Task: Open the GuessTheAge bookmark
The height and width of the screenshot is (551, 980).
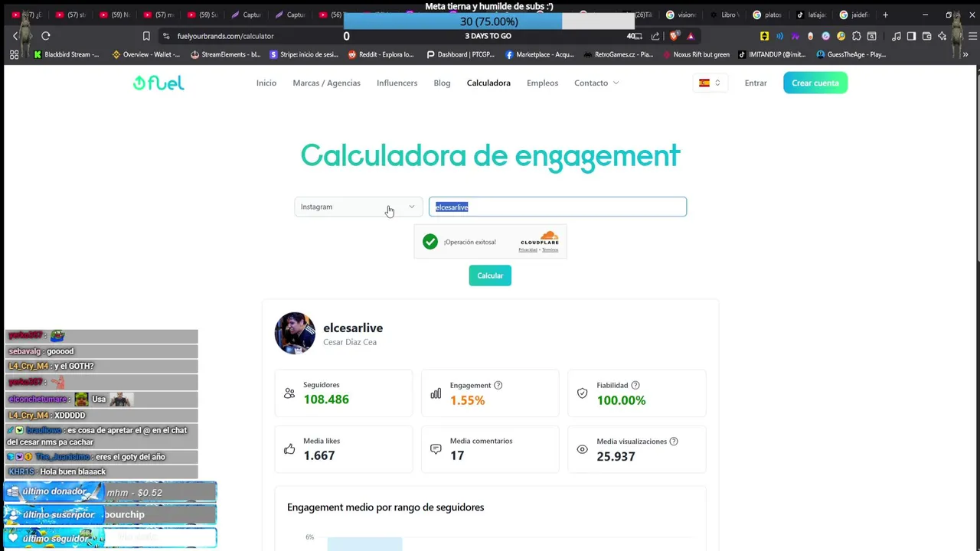Action: point(851,54)
